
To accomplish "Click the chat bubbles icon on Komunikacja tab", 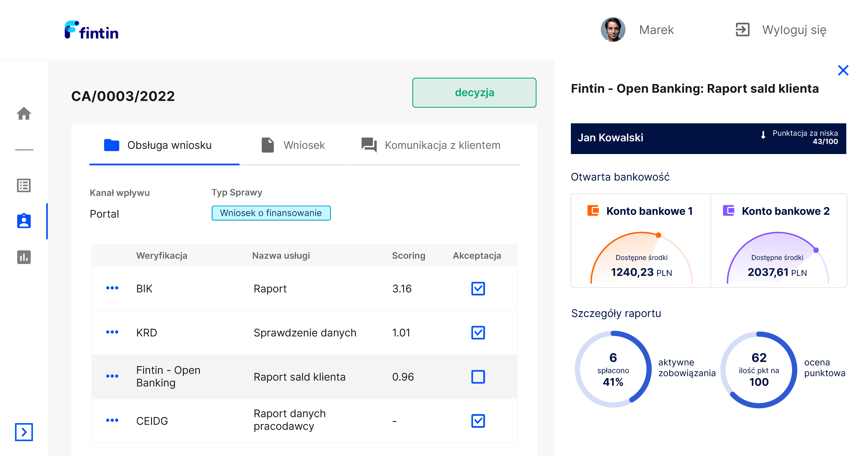I will (369, 145).
